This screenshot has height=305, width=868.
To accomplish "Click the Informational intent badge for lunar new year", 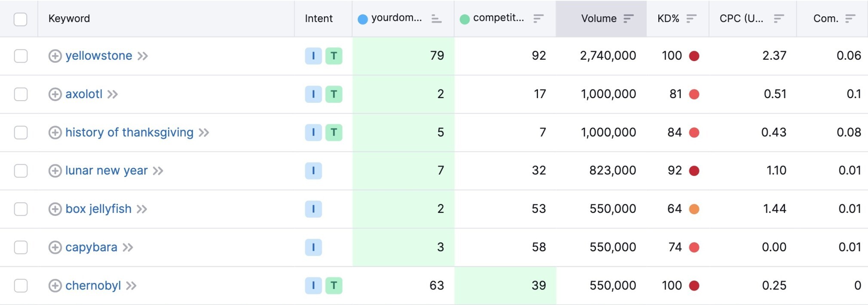I will click(x=313, y=171).
